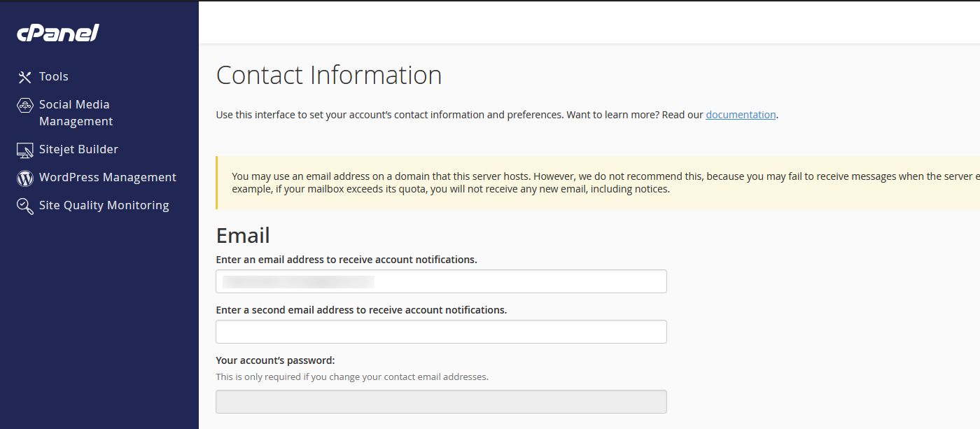Click the Email section heading
Image resolution: width=980 pixels, height=429 pixels.
point(243,235)
